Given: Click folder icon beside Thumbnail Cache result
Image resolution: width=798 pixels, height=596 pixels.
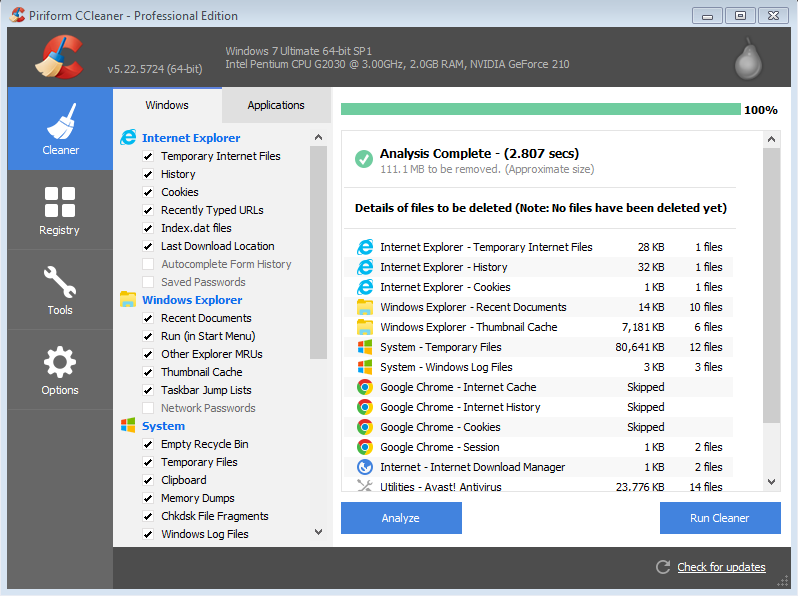Looking at the screenshot, I should (x=365, y=327).
